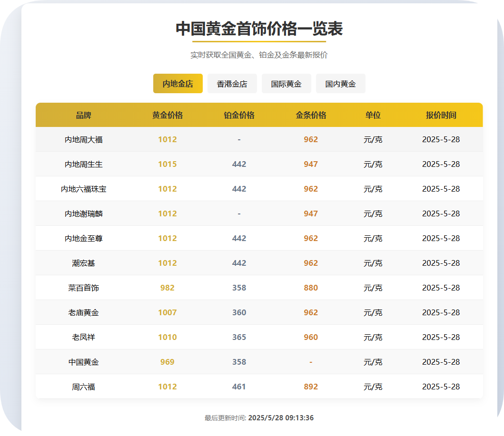Switch to the 香港金店 tab
The height and width of the screenshot is (436, 504).
232,84
